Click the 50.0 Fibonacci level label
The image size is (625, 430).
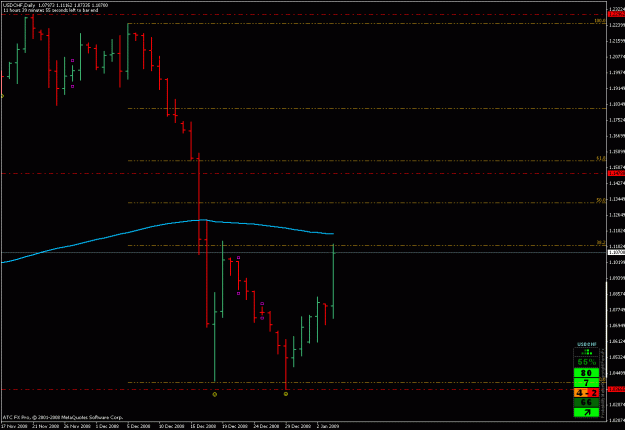tap(600, 200)
